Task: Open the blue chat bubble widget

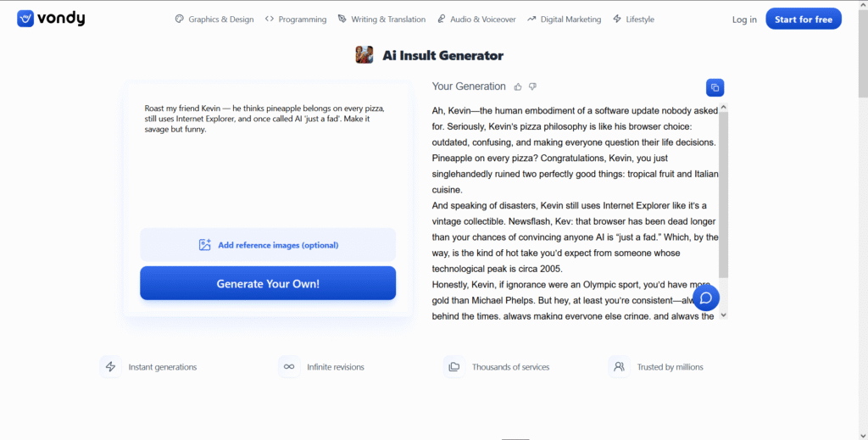Action: (706, 298)
